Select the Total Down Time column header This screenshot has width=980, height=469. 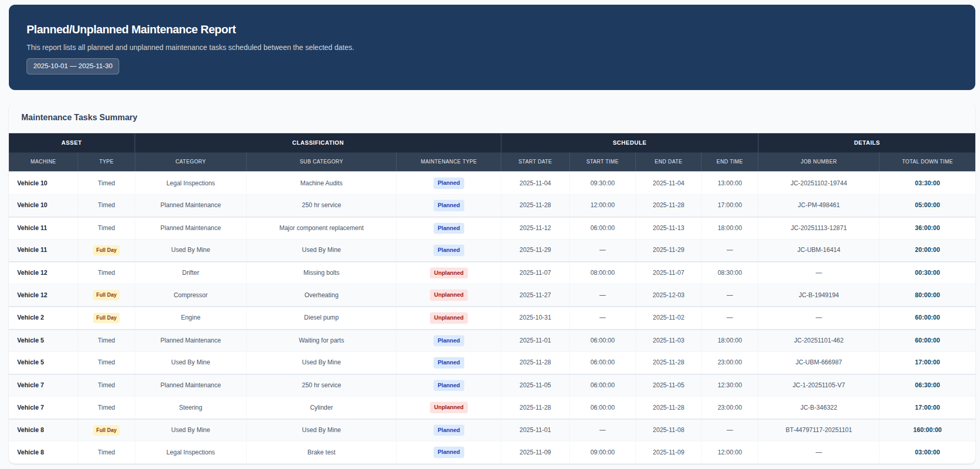click(927, 161)
